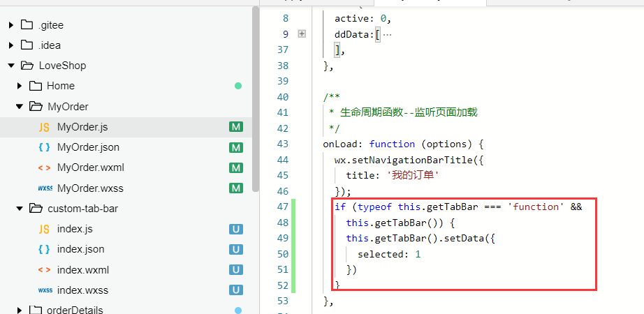This screenshot has width=644, height=314.
Task: Collapse the custom-tab-bar folder arrow
Action: click(x=20, y=209)
